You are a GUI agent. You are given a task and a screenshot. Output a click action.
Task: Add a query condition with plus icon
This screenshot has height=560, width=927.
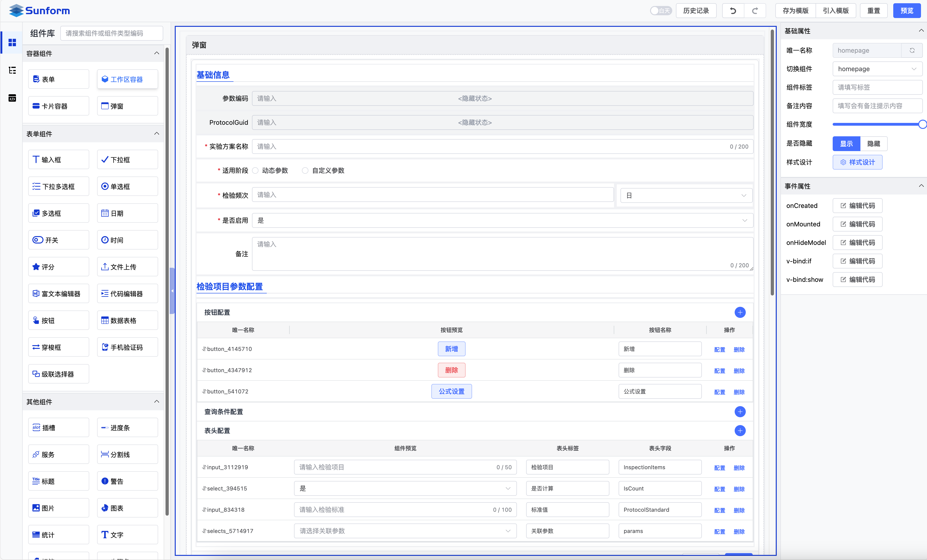740,411
